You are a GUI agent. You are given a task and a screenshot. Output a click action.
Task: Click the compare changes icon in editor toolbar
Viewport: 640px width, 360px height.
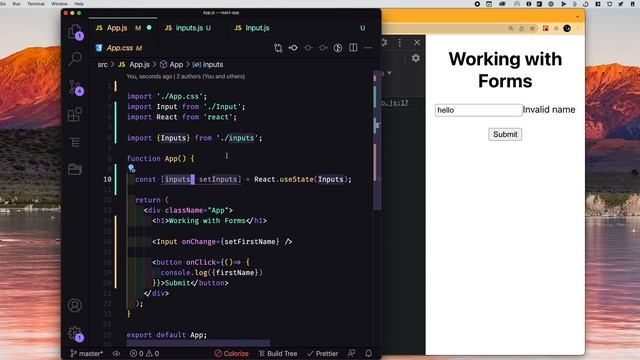click(x=278, y=48)
